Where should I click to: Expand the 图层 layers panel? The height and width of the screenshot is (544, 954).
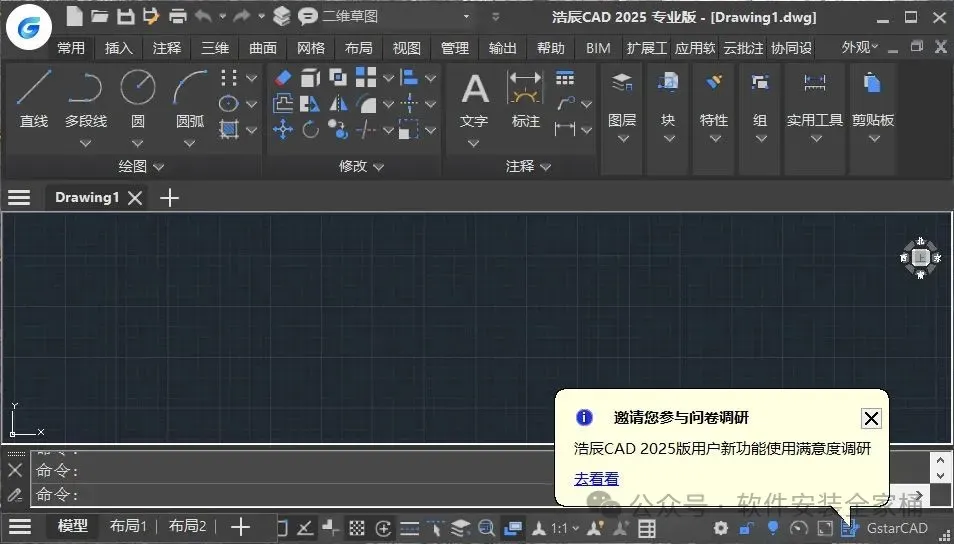[x=622, y=139]
